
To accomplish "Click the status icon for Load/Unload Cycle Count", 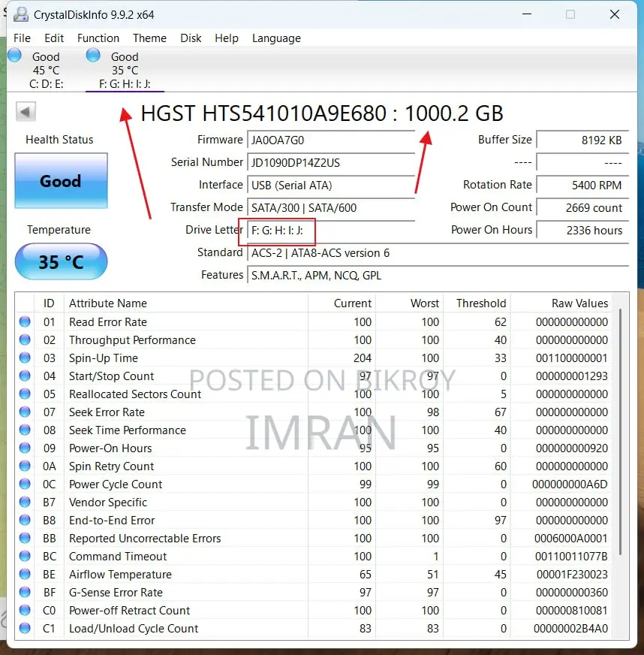I will [x=25, y=627].
